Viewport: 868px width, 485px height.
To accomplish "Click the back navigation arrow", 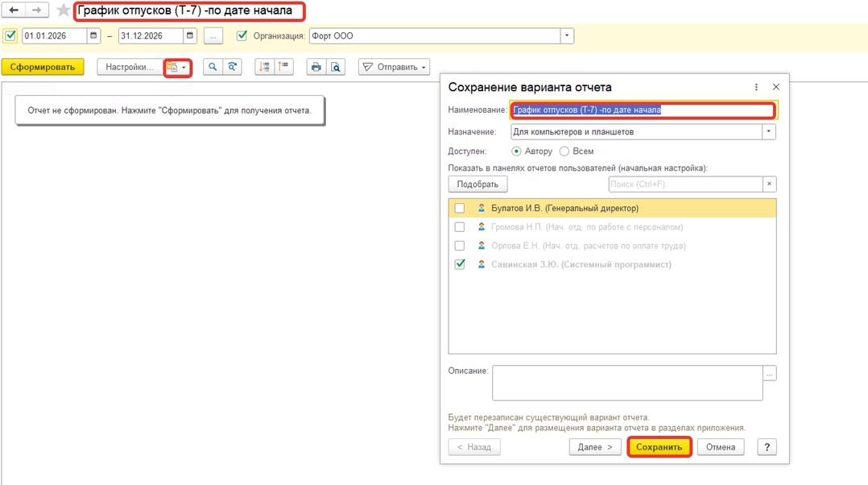I will [14, 10].
